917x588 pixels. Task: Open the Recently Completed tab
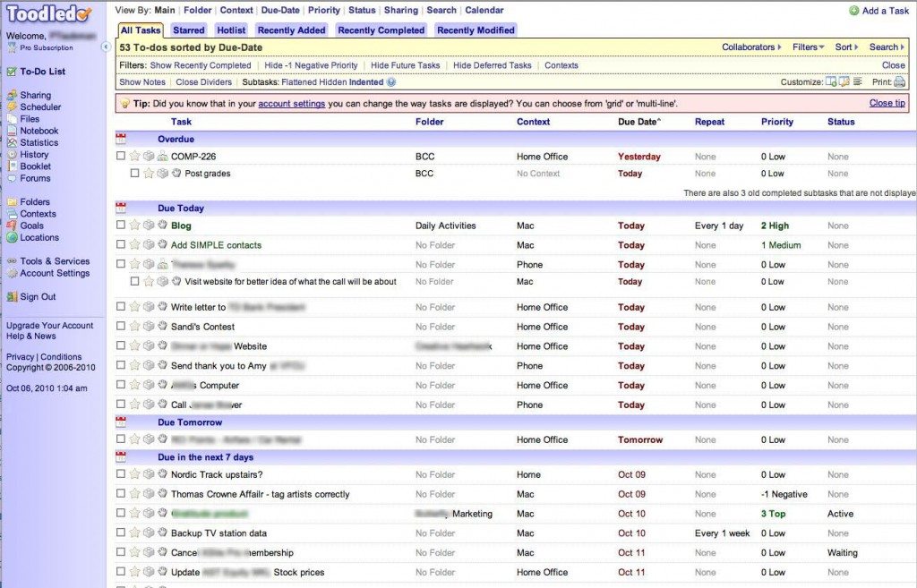point(381,30)
